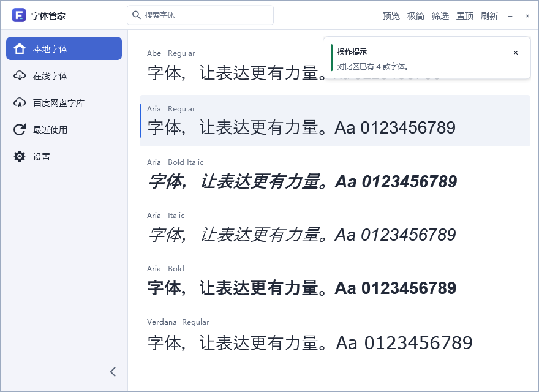Open 设置 in the sidebar
539x392 pixels.
64,156
